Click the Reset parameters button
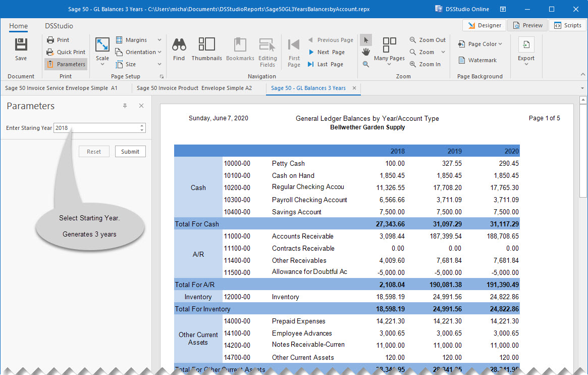 coord(94,152)
